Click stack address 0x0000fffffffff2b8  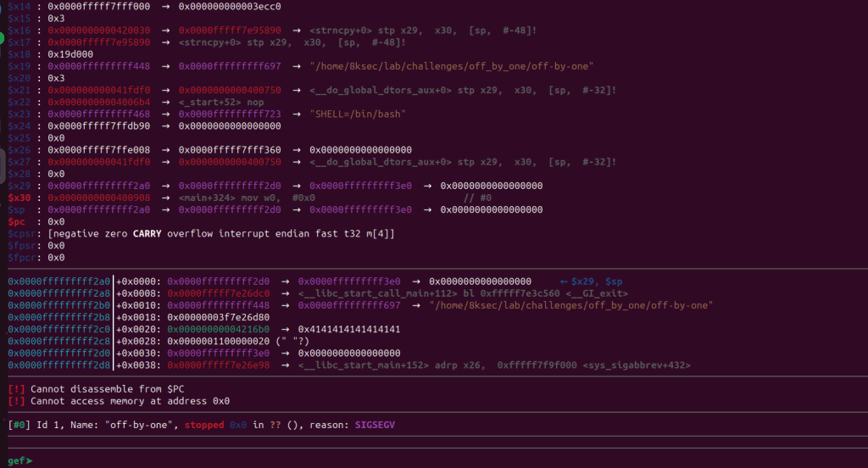(x=58, y=317)
